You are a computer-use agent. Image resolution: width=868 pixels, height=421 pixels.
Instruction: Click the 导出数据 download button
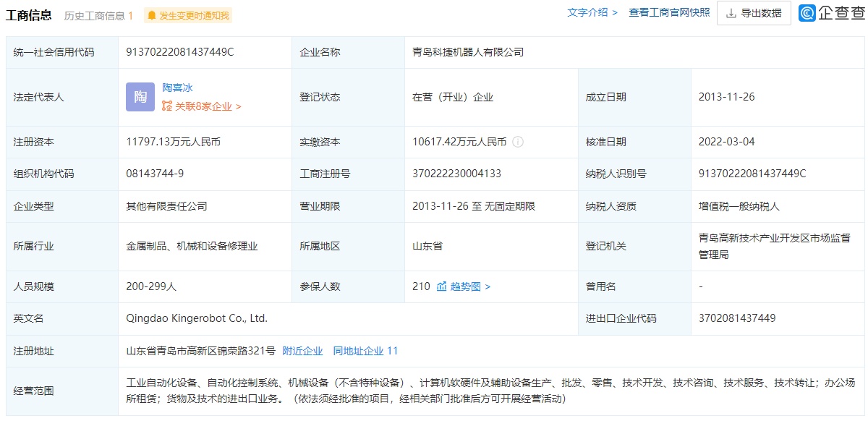tap(754, 13)
